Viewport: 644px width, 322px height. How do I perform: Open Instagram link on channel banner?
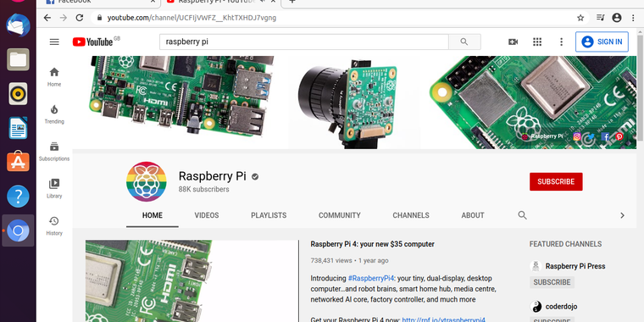[x=577, y=136]
